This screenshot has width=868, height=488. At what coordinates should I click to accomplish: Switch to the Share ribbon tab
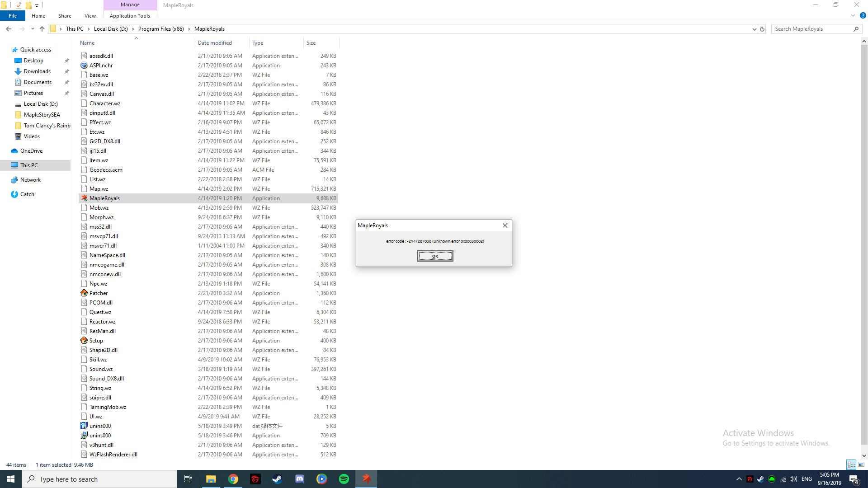tap(65, 16)
